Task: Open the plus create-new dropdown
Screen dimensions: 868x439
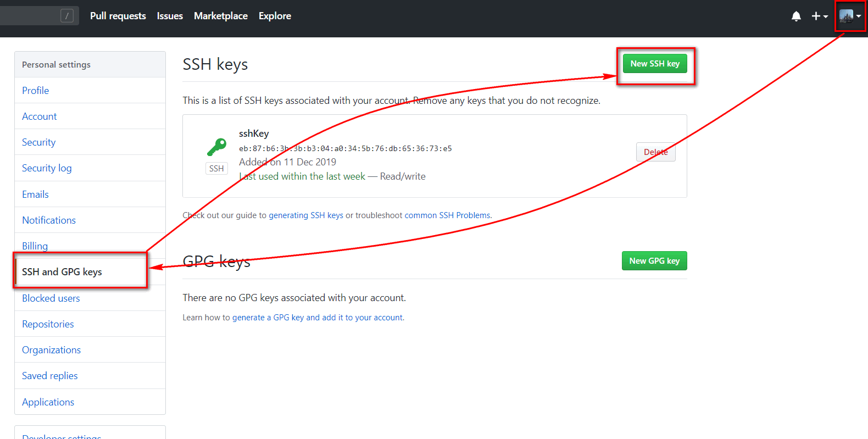Action: pyautogui.click(x=820, y=16)
